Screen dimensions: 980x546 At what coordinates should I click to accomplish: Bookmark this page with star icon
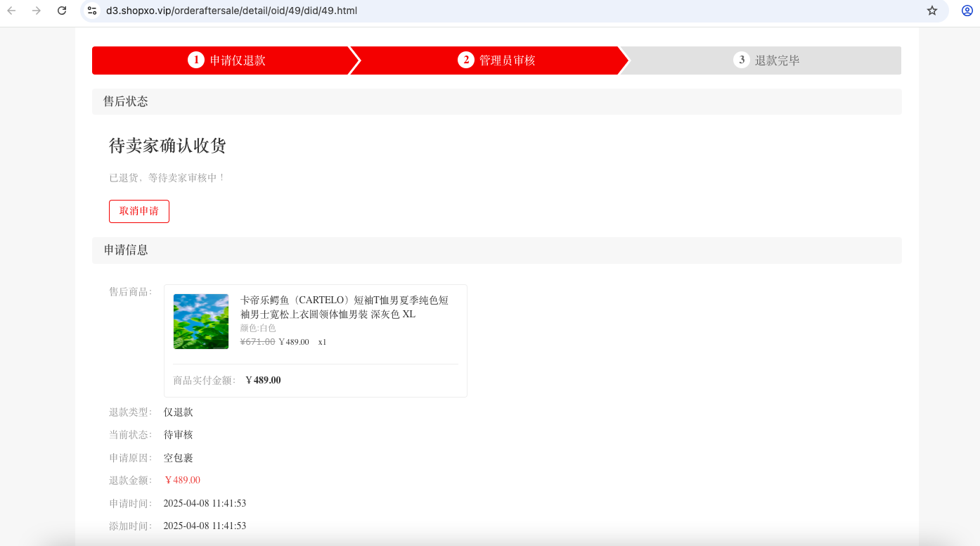point(932,11)
